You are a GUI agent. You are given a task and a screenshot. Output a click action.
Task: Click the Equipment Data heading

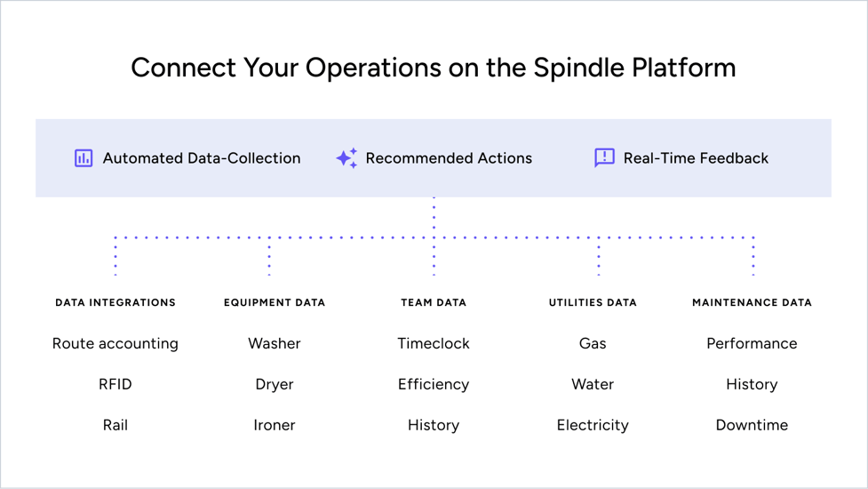[275, 302]
